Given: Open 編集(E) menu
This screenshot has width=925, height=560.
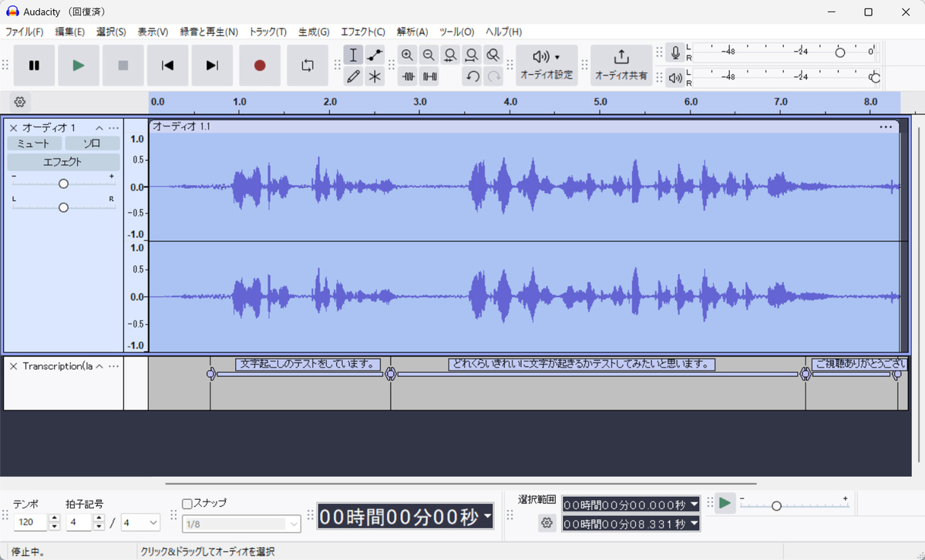Looking at the screenshot, I should pos(70,32).
